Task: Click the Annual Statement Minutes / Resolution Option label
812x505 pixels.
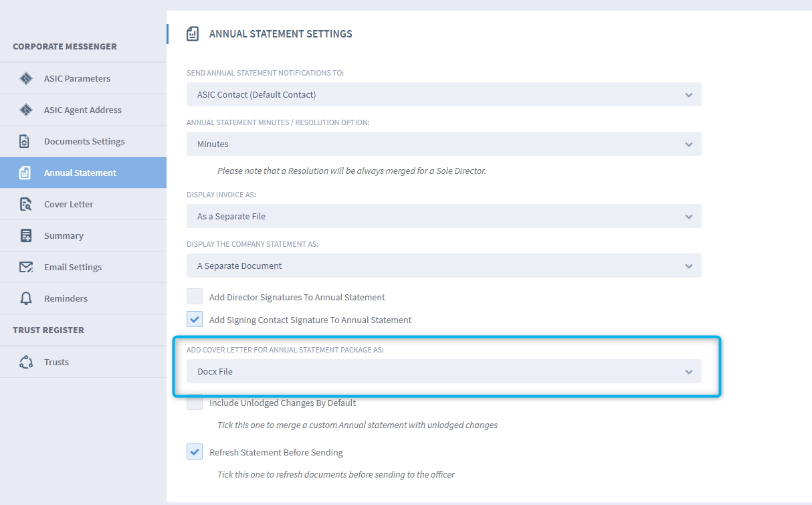Action: tap(278, 122)
